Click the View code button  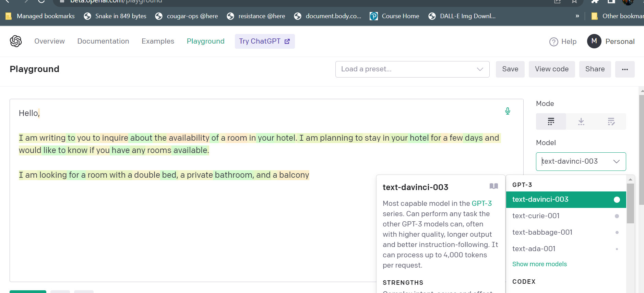(x=552, y=69)
